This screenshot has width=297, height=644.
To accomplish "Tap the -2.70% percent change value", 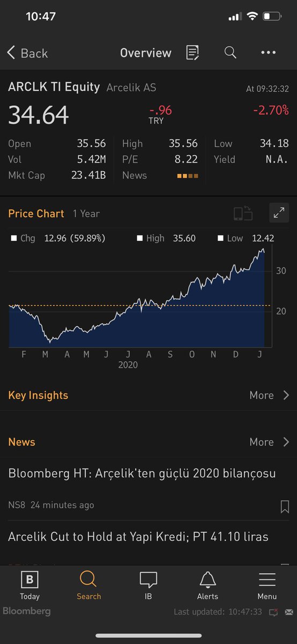I will click(271, 111).
